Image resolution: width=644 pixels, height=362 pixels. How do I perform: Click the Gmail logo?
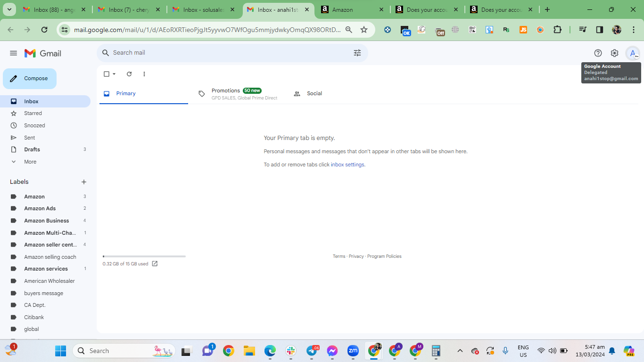tap(43, 53)
